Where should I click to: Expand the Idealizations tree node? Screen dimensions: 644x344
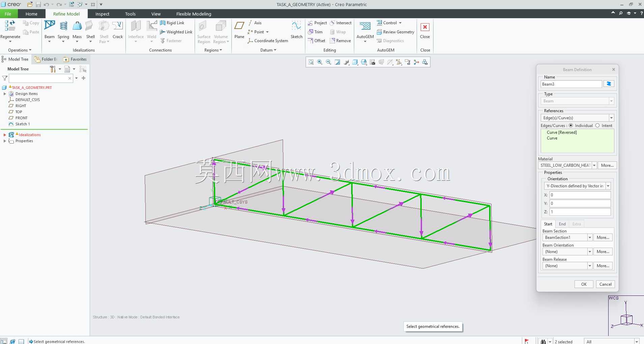5,135
